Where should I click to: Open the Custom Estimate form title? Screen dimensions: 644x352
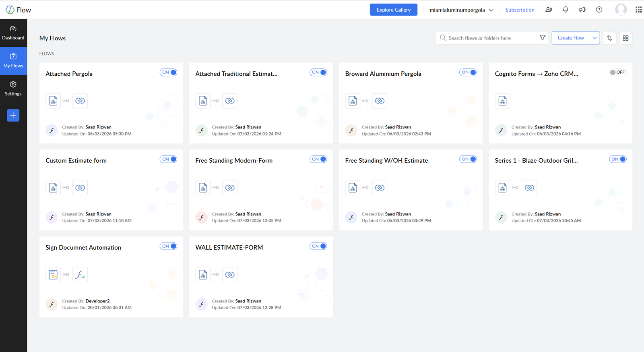[x=76, y=160]
